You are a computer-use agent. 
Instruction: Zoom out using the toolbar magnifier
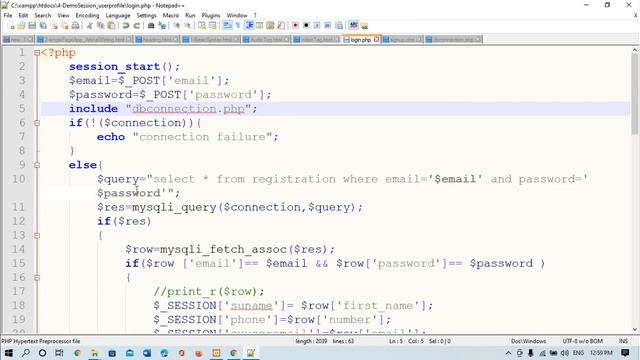pyautogui.click(x=188, y=26)
